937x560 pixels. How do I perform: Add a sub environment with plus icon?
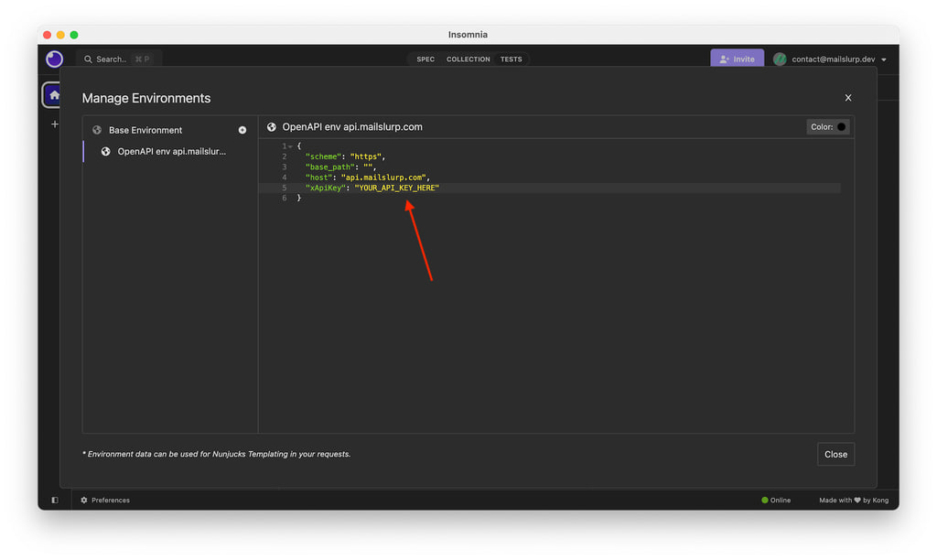(x=242, y=130)
